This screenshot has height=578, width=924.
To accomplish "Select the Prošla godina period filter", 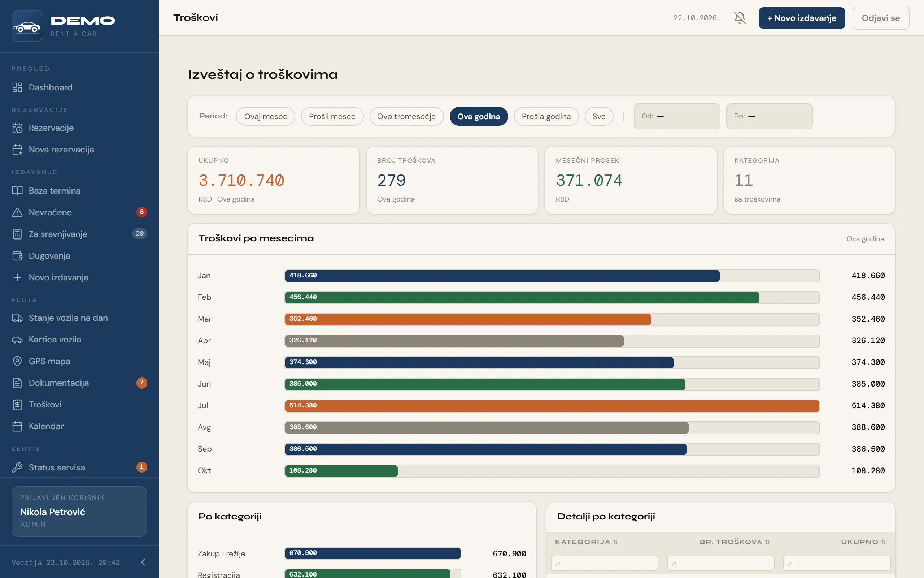I will tap(546, 117).
